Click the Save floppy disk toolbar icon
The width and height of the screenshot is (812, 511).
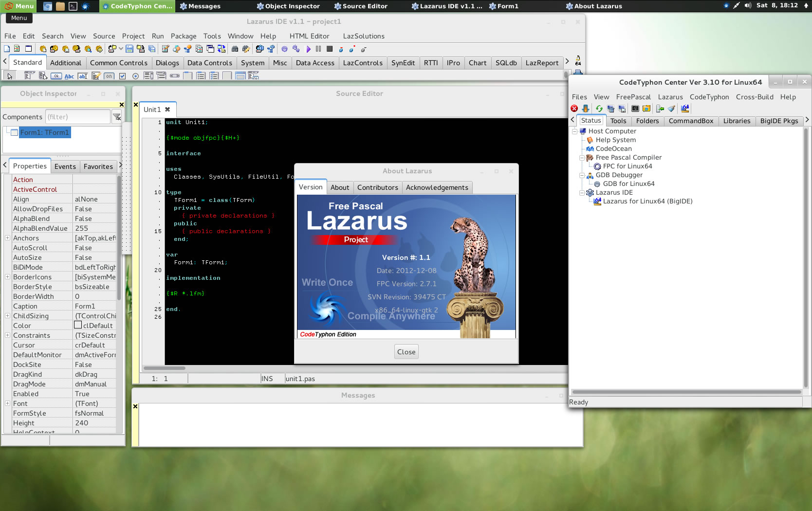(x=129, y=49)
